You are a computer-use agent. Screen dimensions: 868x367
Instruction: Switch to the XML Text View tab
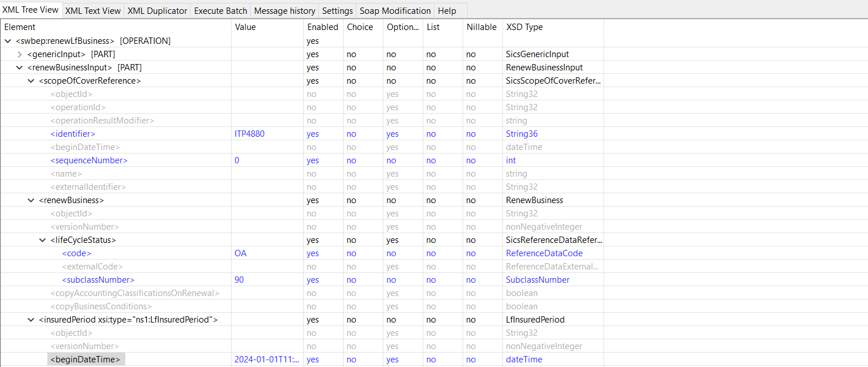[x=93, y=10]
